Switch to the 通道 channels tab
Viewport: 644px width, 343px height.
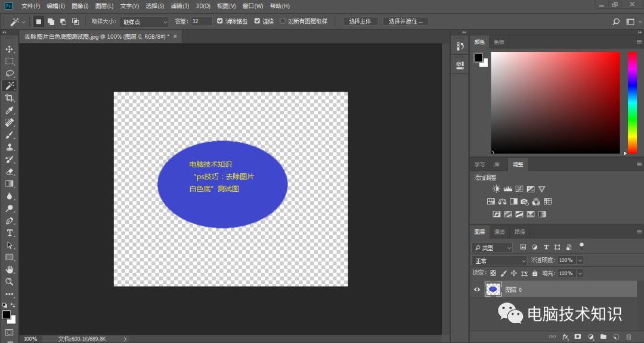[500, 232]
